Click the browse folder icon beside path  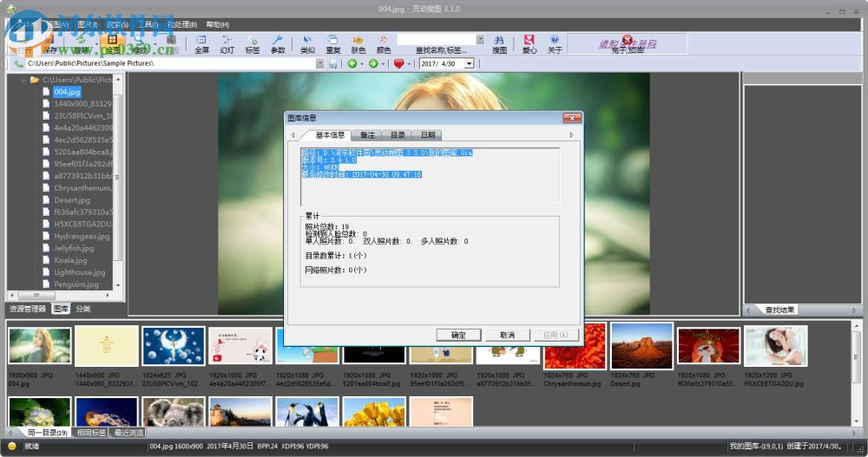[332, 63]
